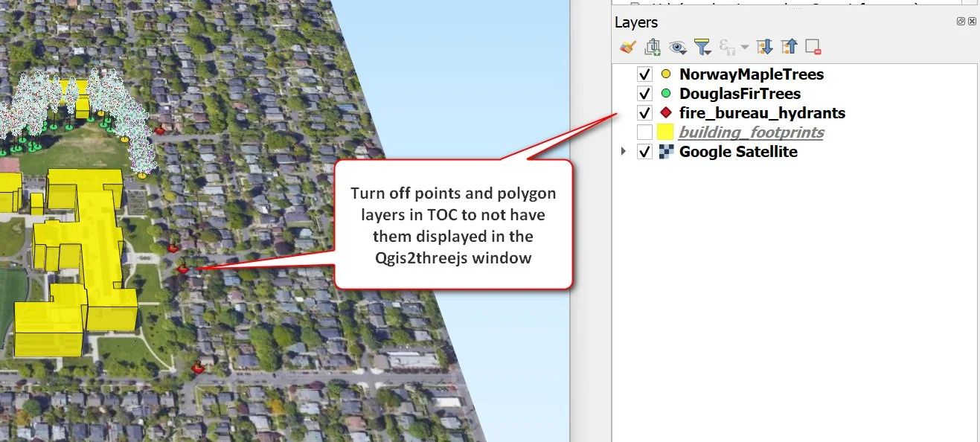Enable the building_footprints layer checkbox
The width and height of the screenshot is (980, 442).
click(645, 132)
